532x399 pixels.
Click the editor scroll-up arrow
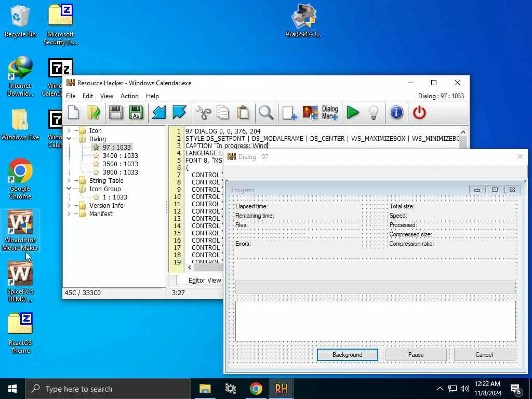point(463,131)
